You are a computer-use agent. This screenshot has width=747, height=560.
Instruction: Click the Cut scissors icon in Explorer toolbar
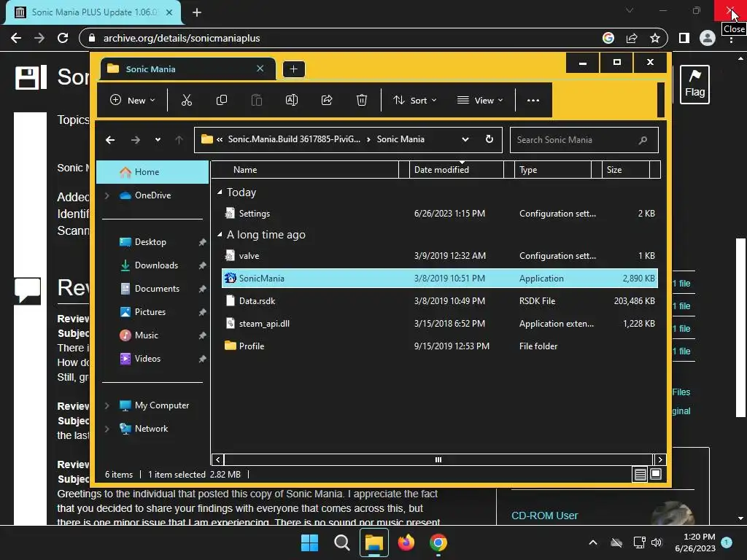(x=186, y=100)
